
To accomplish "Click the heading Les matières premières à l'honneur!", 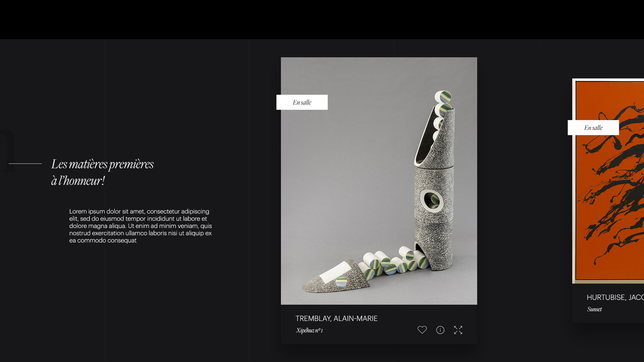I will (102, 172).
